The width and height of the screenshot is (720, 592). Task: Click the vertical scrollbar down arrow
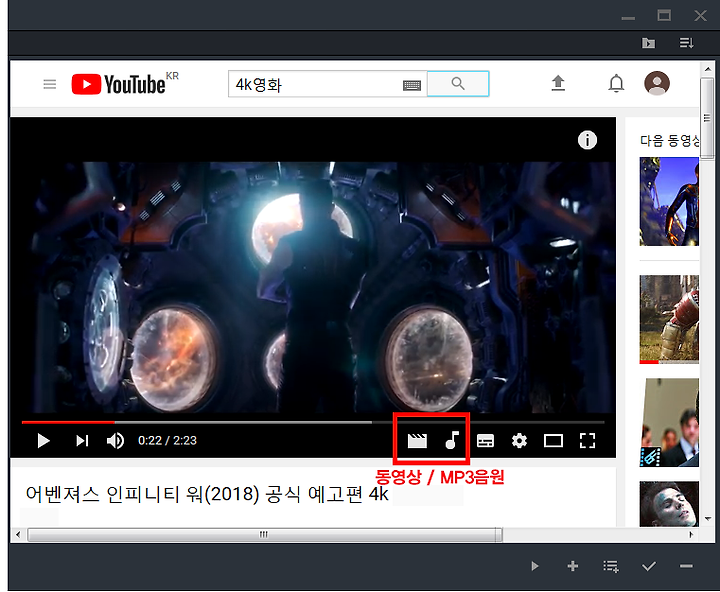(708, 519)
